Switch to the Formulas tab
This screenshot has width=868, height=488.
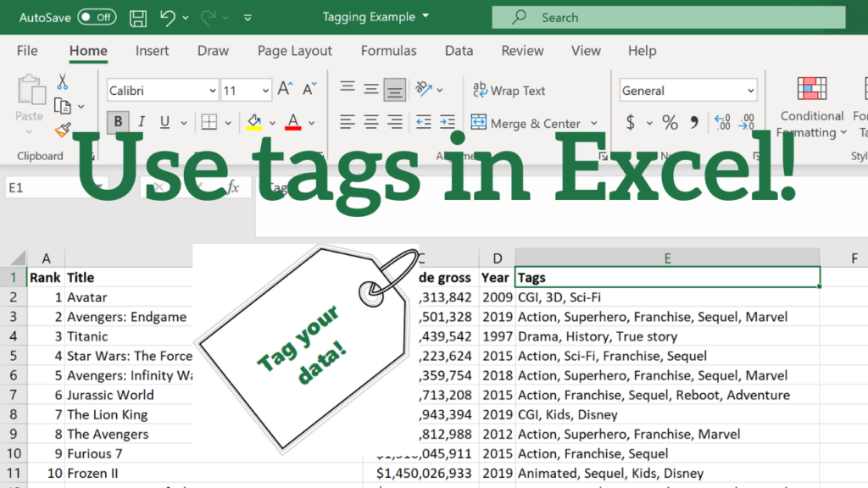click(388, 51)
